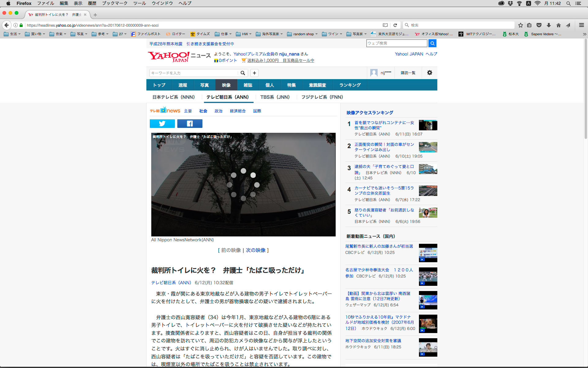The image size is (588, 368).
Task: Open 購読一覧 subscription list button
Action: coord(408,73)
